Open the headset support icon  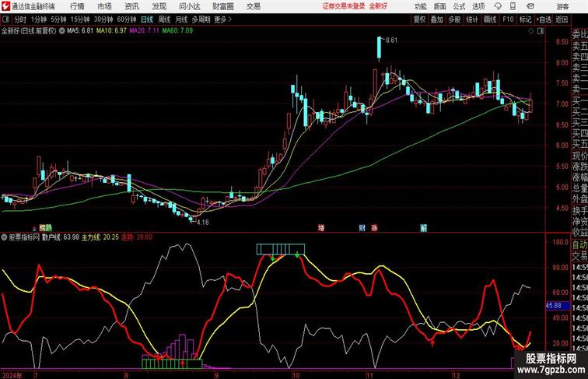click(x=498, y=6)
